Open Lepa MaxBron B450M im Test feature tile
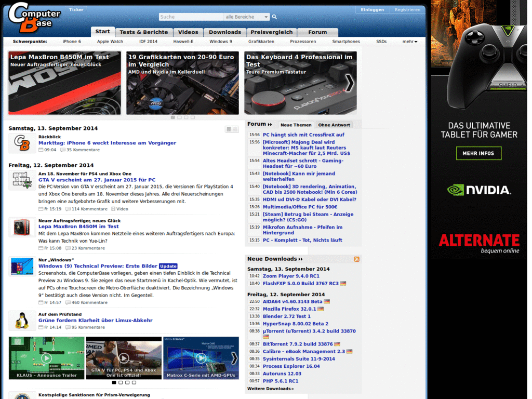Screen dimensions: 532x399 [64, 83]
